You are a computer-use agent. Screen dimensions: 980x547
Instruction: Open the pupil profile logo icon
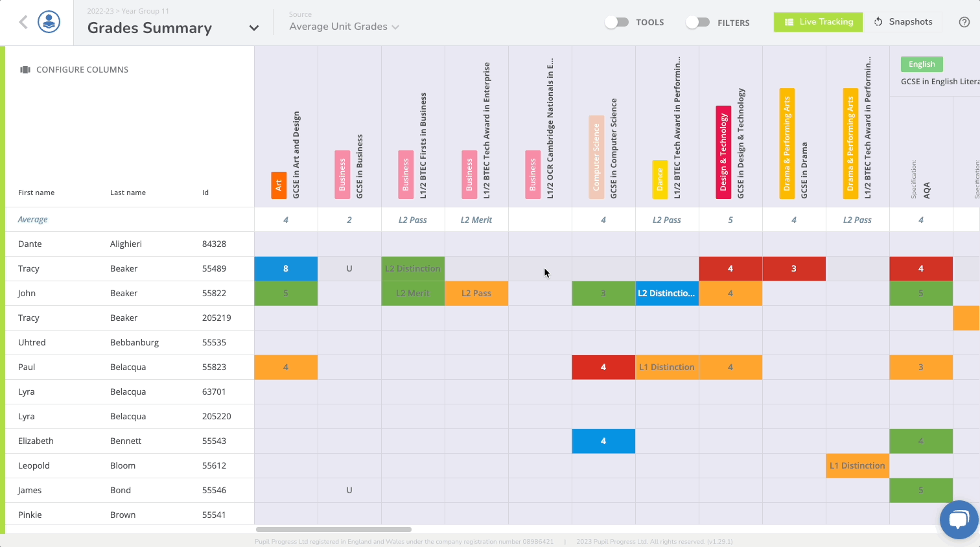click(49, 22)
